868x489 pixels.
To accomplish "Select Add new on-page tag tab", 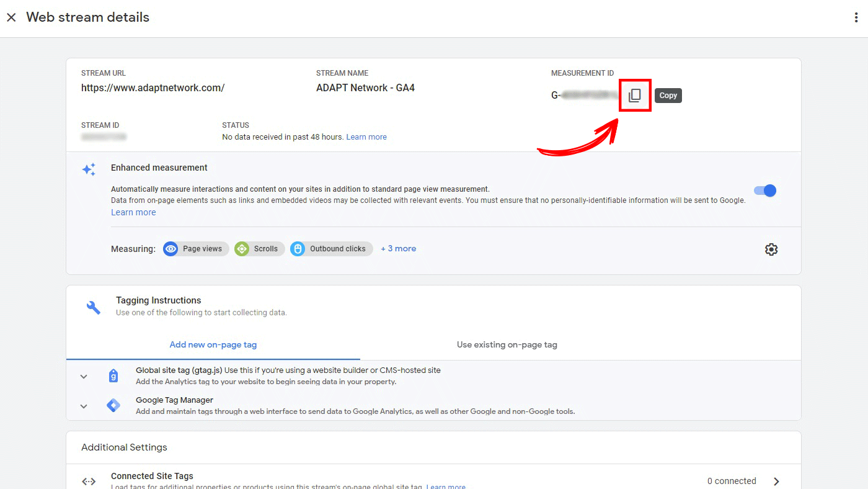I will tap(213, 344).
